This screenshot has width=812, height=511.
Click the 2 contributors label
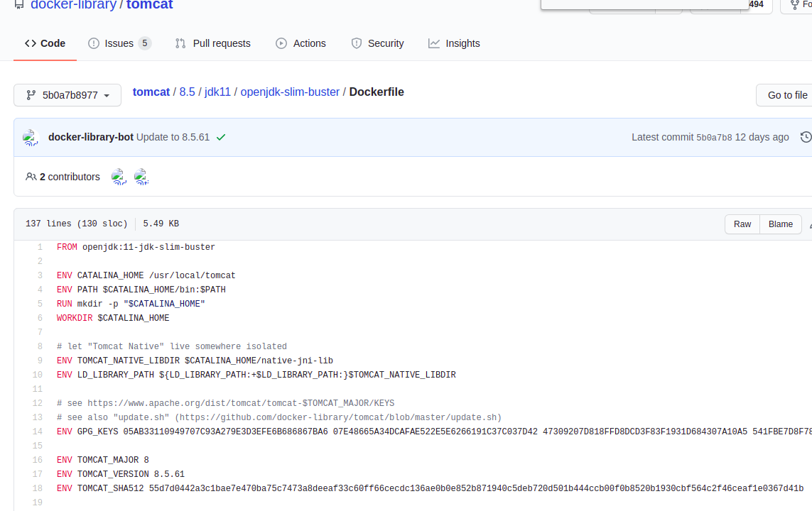pyautogui.click(x=70, y=177)
